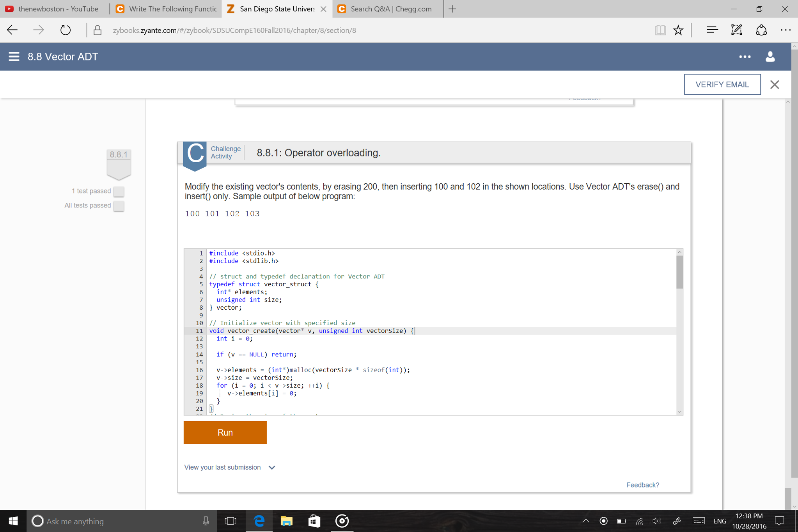Launch the Windows Store from taskbar
Image resolution: width=798 pixels, height=532 pixels.
[314, 521]
